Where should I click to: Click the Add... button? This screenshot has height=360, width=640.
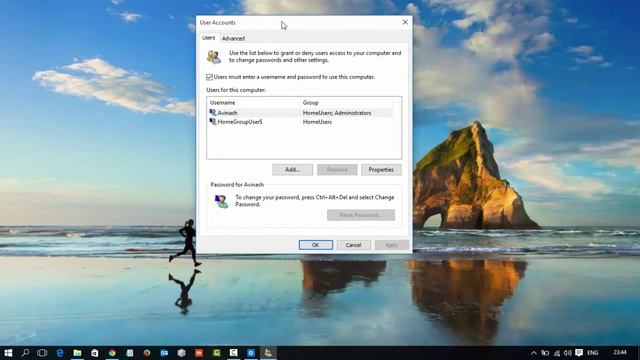[x=293, y=169]
